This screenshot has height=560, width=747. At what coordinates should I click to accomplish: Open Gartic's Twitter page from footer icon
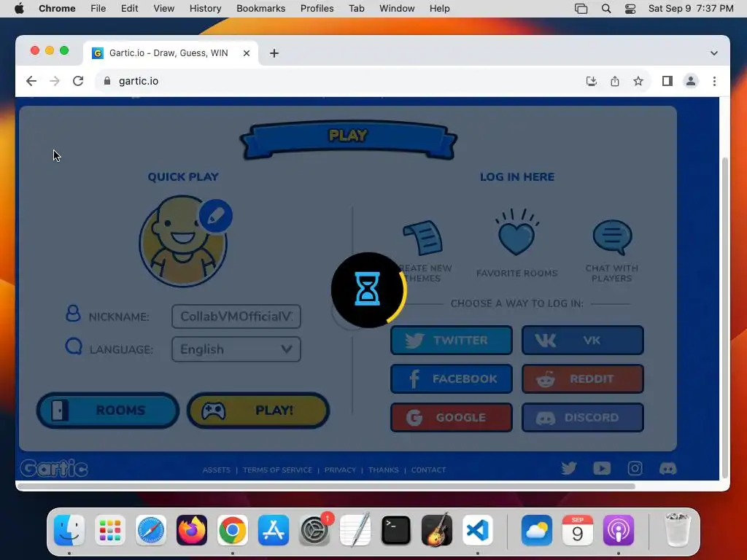(569, 469)
